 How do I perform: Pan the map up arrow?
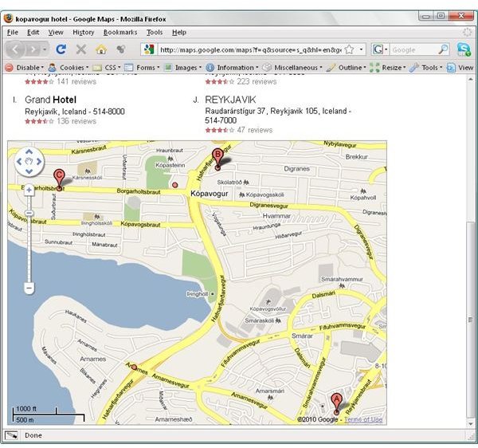[29, 152]
